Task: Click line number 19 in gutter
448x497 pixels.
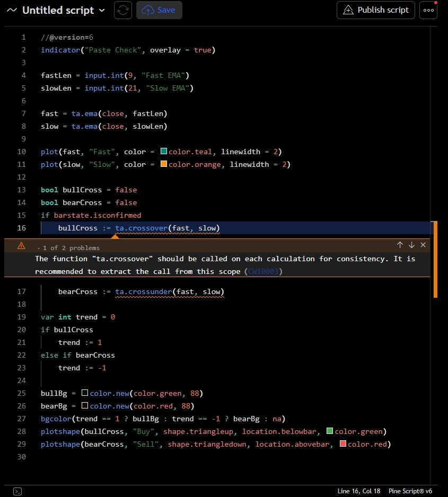Action: (x=22, y=317)
